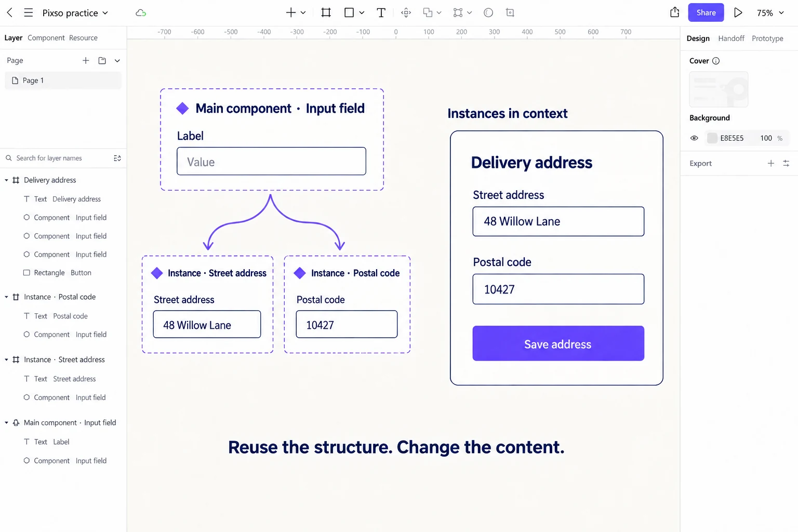Select the comment tool icon
798x532 pixels.
(488, 12)
